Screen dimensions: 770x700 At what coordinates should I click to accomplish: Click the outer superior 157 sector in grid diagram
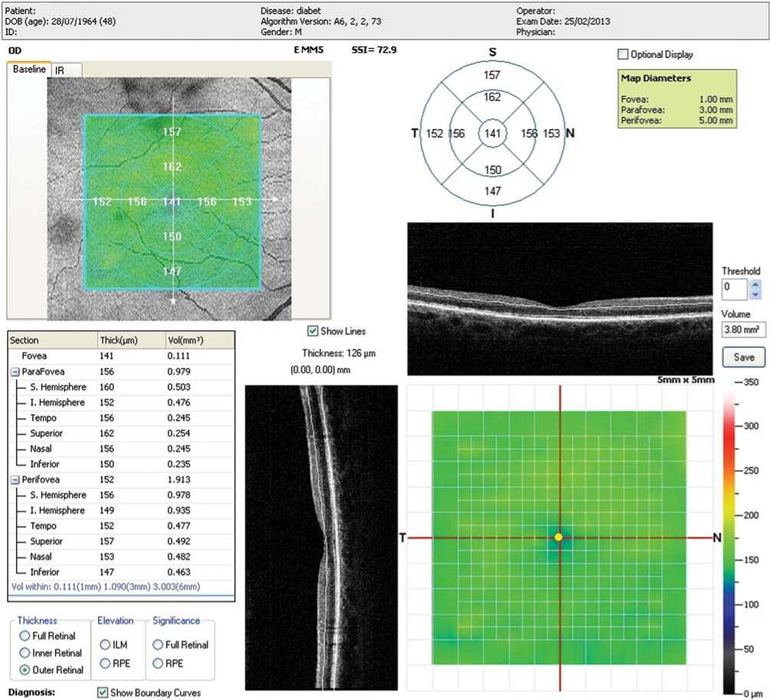492,75
